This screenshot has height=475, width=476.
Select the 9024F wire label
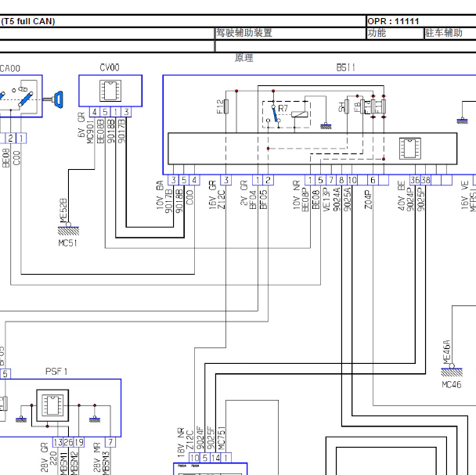pos(200,438)
